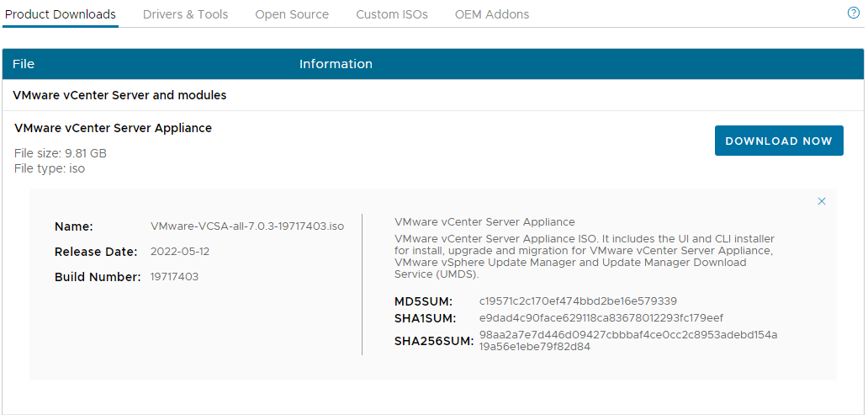
Task: Click the DOWNLOAD NOW button
Action: click(x=779, y=141)
